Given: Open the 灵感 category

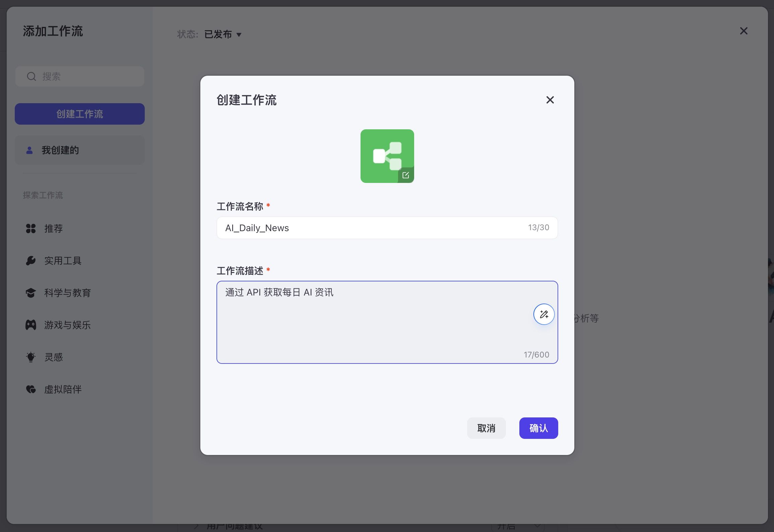Looking at the screenshot, I should click(x=54, y=357).
